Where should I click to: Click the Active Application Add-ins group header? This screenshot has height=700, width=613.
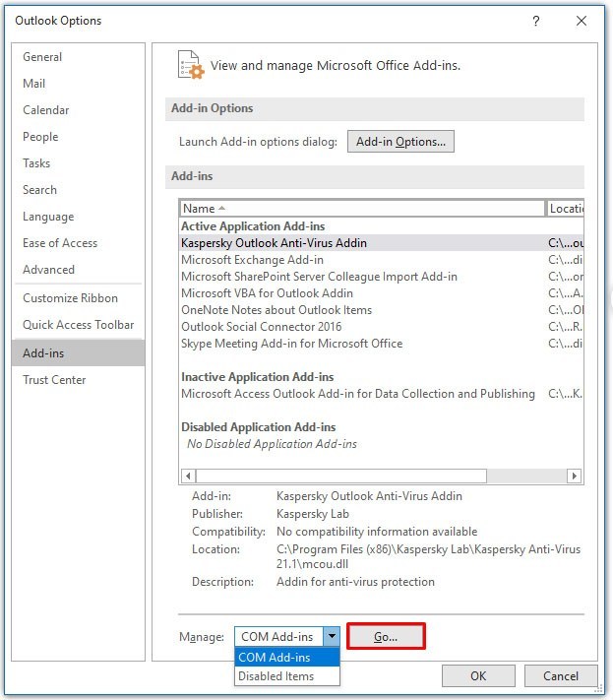coord(253,226)
